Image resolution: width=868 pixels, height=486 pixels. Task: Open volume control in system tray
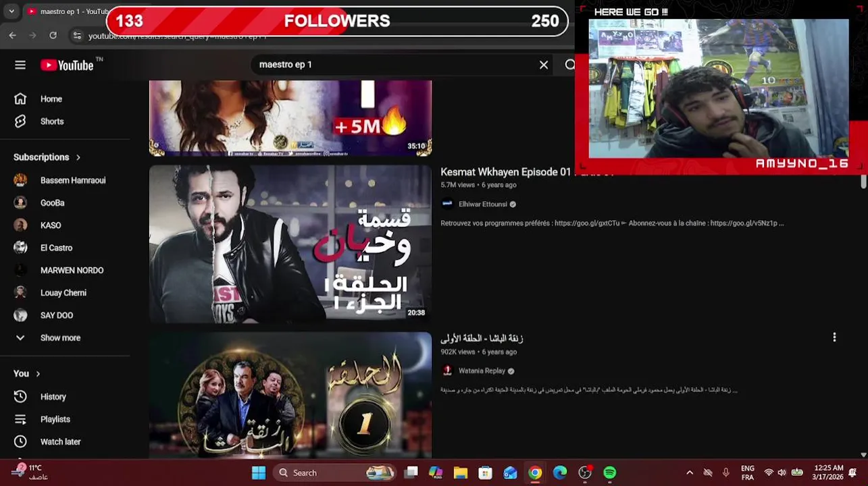[x=782, y=473]
